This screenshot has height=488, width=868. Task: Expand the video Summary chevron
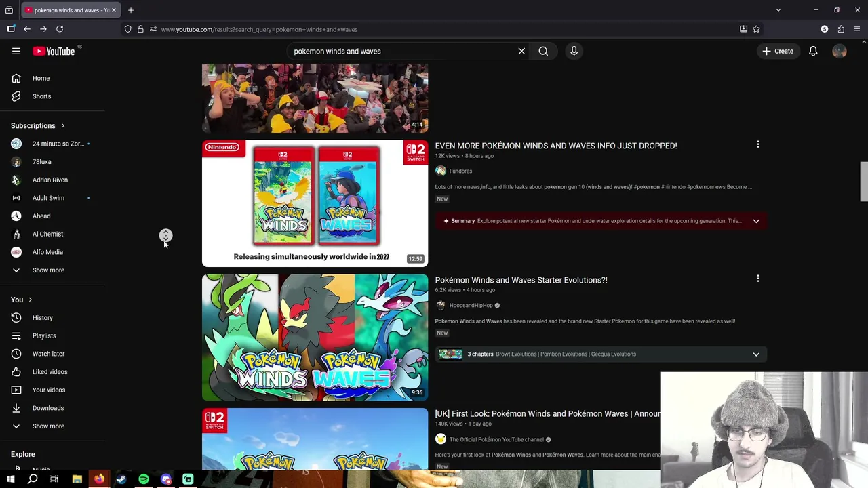[756, 221]
